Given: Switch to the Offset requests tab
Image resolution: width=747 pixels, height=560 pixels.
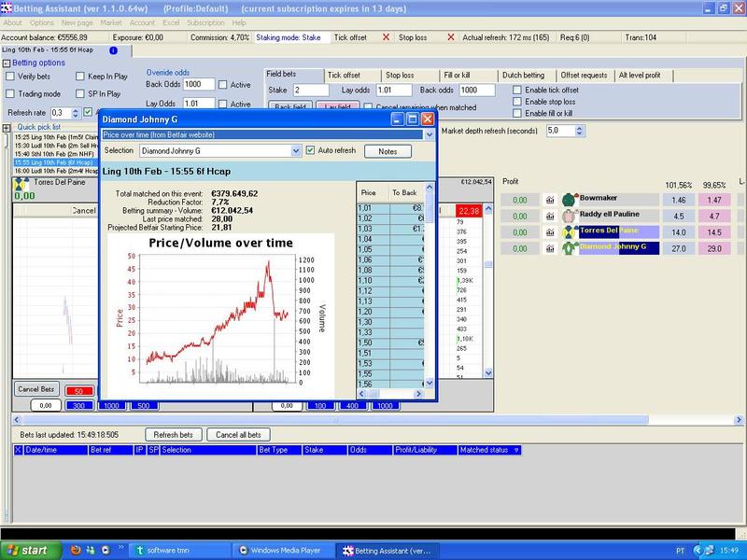Looking at the screenshot, I should tap(585, 76).
